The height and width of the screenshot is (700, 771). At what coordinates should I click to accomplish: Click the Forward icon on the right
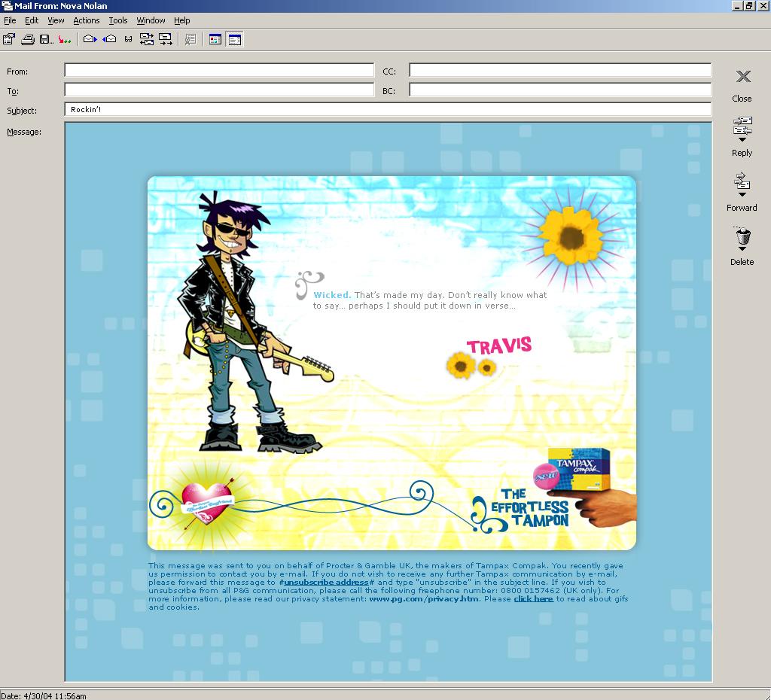742,181
